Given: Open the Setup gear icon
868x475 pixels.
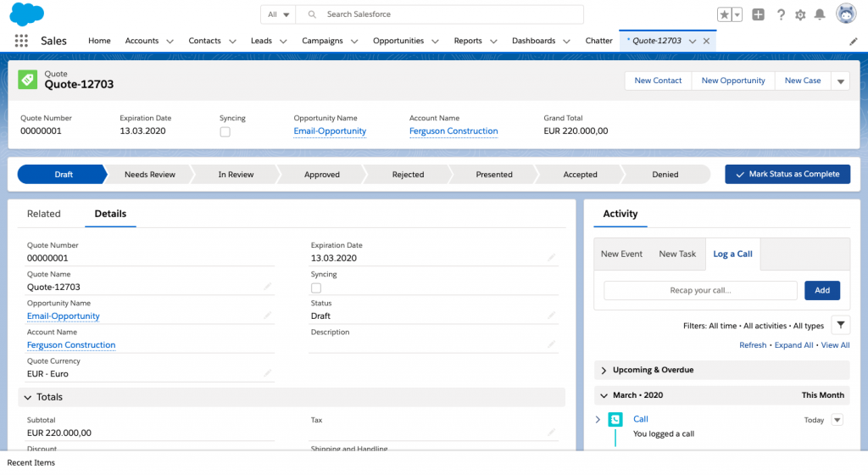Looking at the screenshot, I should pos(800,15).
